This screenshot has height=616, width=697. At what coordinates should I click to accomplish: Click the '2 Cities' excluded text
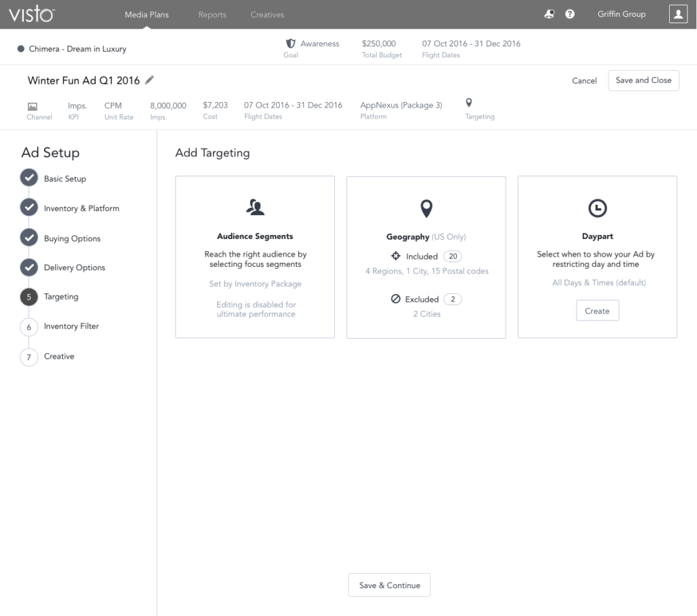(x=427, y=314)
